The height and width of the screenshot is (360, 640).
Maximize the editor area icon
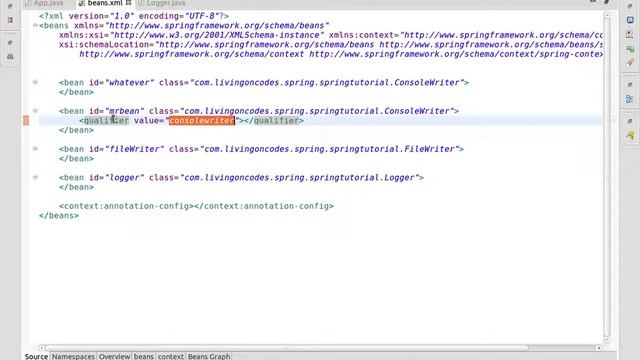tap(607, 2)
